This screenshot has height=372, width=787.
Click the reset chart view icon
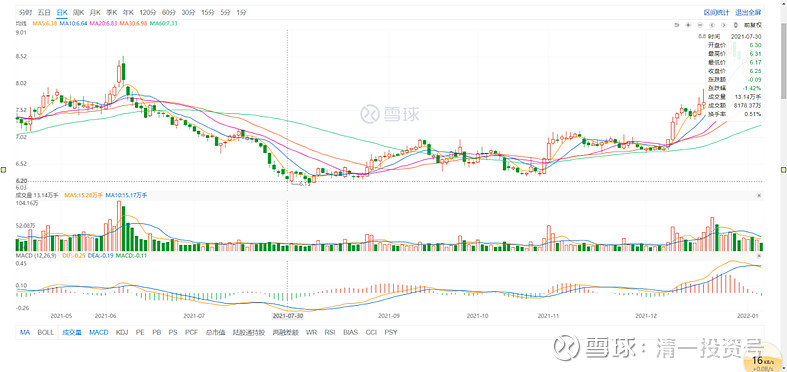[x=677, y=25]
